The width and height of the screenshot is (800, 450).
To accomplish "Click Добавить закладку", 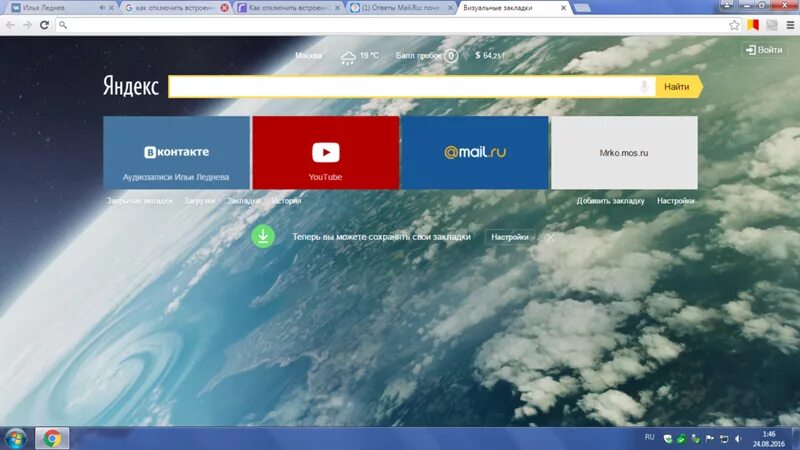I will click(610, 201).
